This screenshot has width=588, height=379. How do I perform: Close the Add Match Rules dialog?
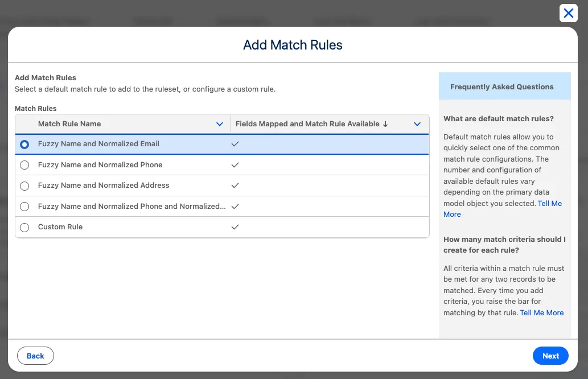(568, 13)
